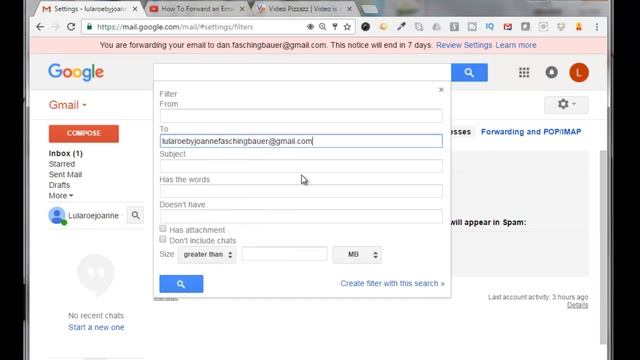The image size is (640, 360).
Task: Click the Review Settings link
Action: click(464, 45)
